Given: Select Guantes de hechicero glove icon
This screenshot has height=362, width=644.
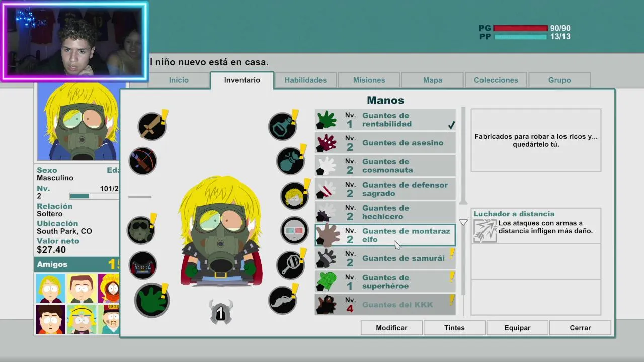Looking at the screenshot, I should tap(327, 212).
